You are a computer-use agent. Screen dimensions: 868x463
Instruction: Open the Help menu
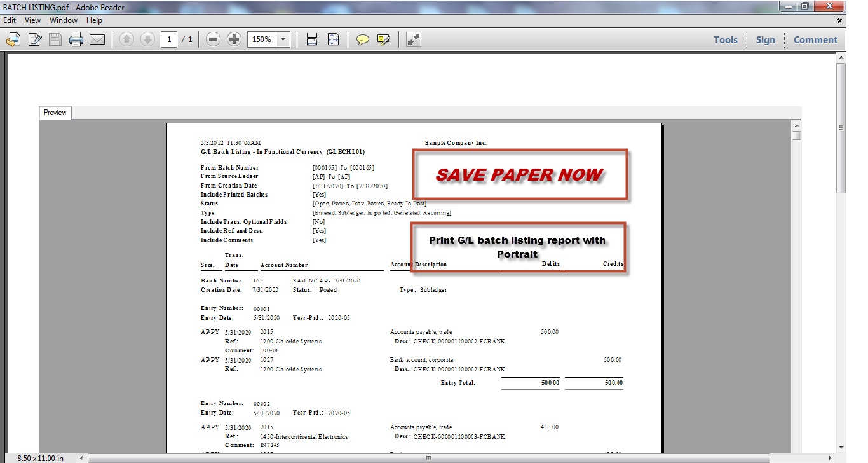pos(94,20)
